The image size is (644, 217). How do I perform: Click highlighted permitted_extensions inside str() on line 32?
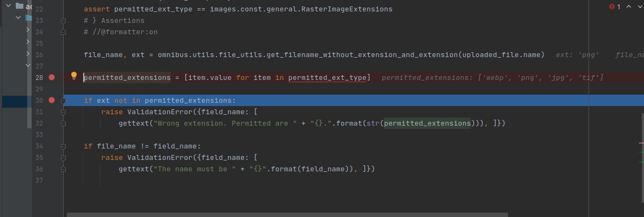[x=427, y=123]
